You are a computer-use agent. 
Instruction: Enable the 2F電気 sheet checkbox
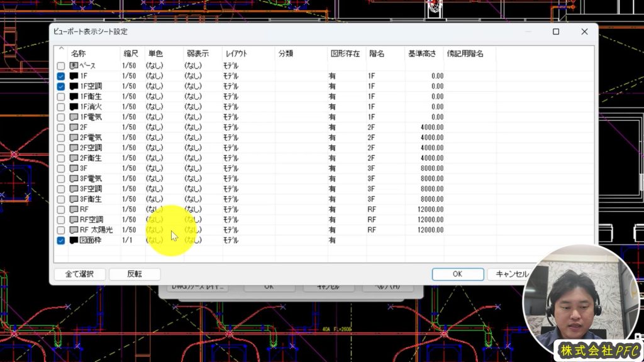coord(61,138)
